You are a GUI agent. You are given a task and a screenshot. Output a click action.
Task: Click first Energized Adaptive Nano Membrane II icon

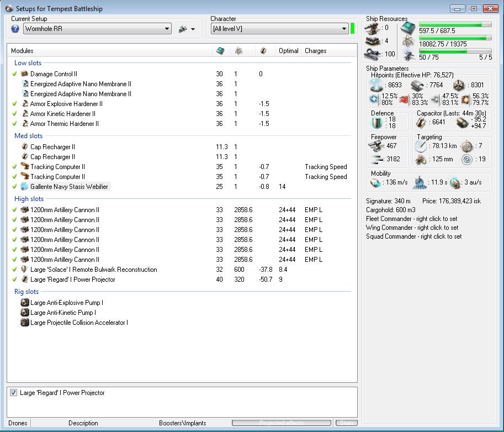(25, 83)
